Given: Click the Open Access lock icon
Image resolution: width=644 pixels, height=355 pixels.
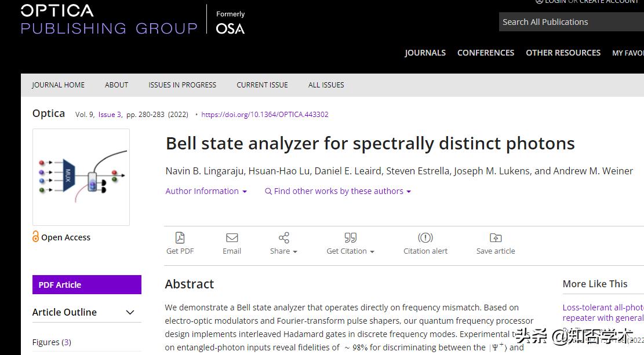Looking at the screenshot, I should click(x=36, y=236).
